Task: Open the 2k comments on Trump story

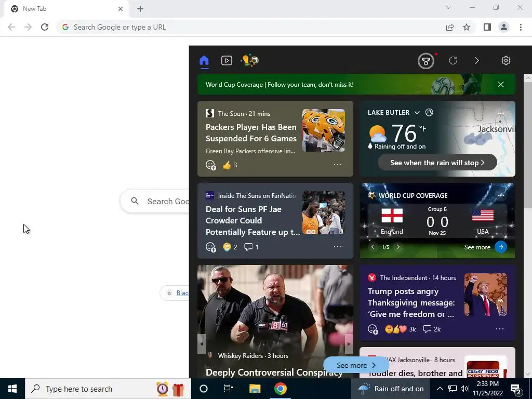Action: point(432,329)
